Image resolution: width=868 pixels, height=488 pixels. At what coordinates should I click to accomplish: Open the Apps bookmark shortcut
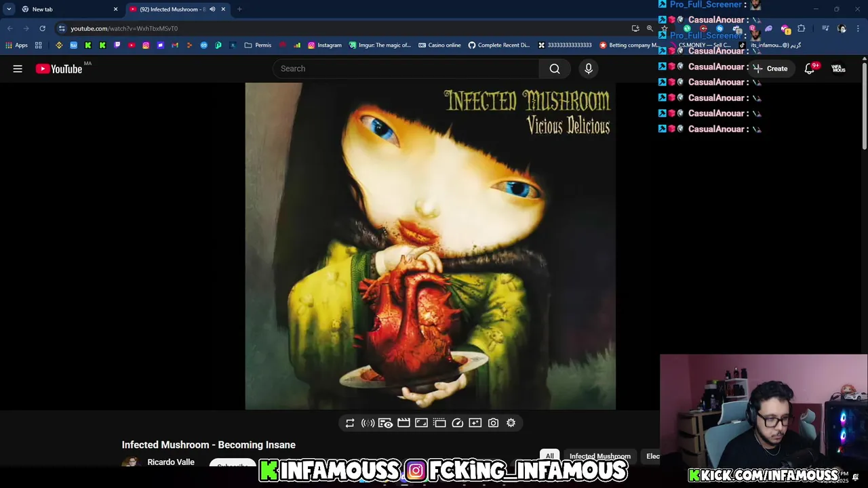tap(16, 45)
